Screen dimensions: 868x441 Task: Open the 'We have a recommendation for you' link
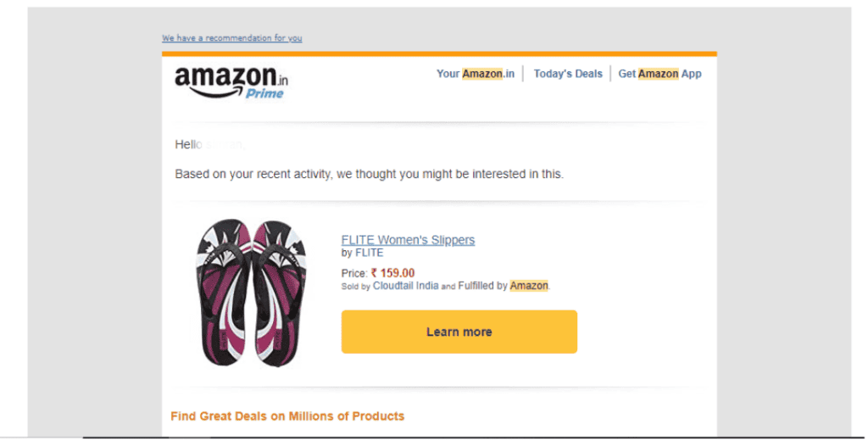point(231,38)
